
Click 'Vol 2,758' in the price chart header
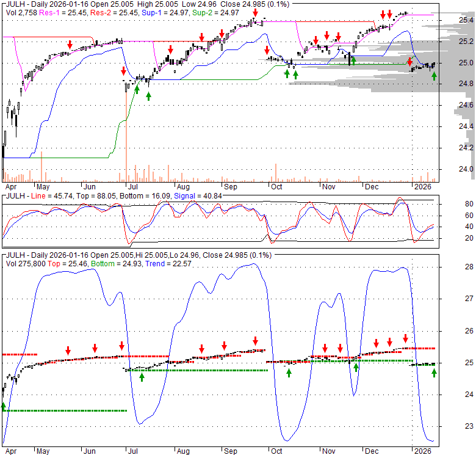21,13
